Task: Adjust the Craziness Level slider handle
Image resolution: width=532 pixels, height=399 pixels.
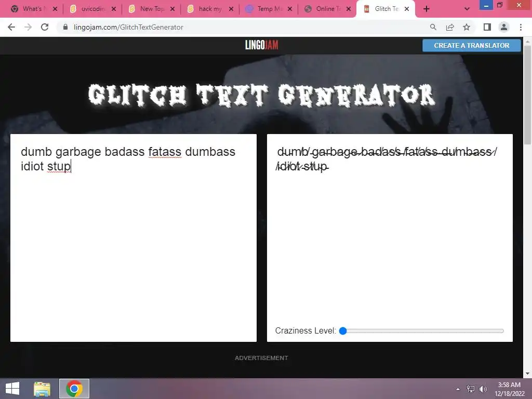Action: (343, 331)
